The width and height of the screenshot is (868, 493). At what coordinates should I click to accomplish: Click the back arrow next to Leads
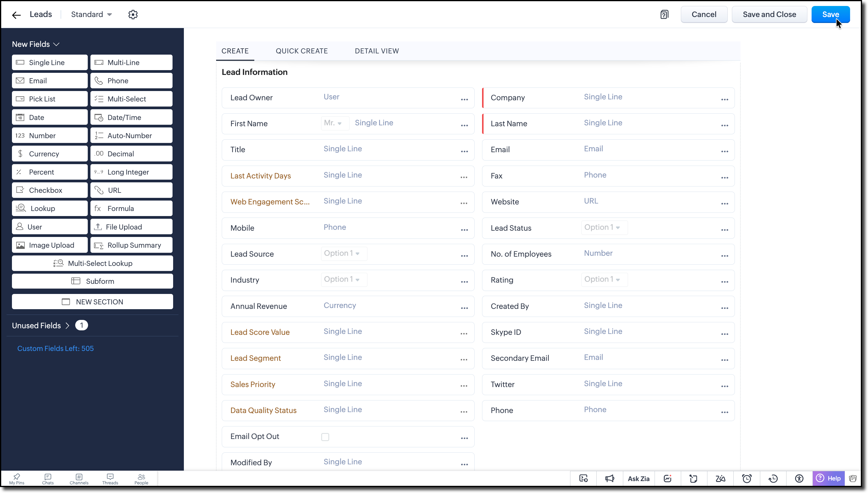click(x=16, y=15)
